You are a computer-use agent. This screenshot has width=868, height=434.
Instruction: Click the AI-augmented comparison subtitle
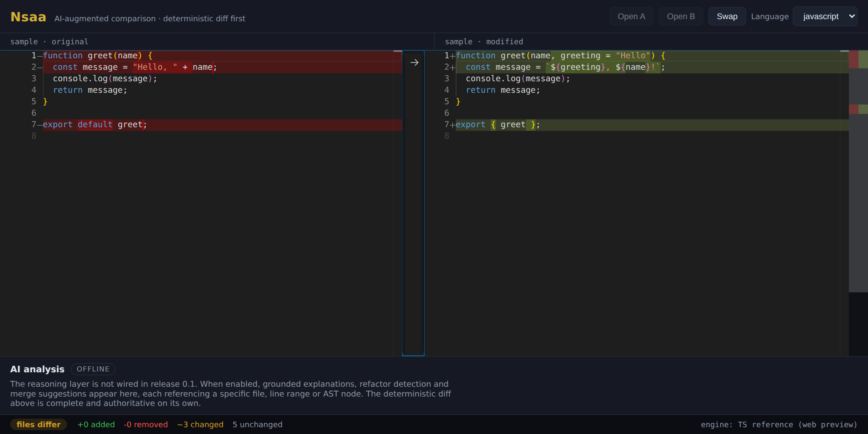tap(150, 19)
